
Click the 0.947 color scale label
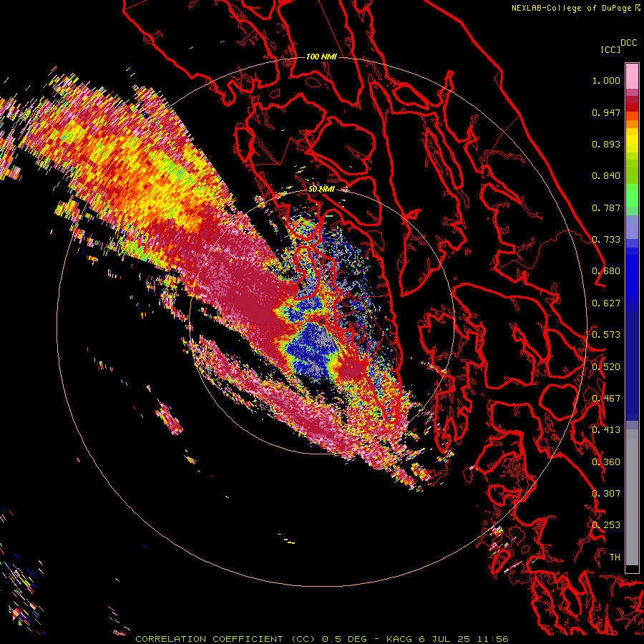coord(606,112)
